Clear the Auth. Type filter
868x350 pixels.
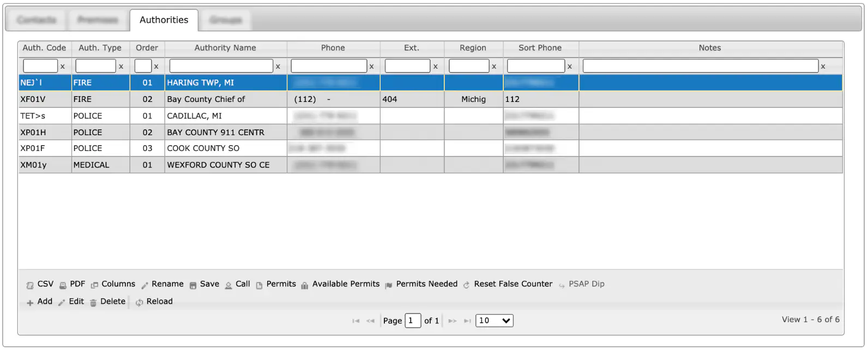[x=121, y=67]
